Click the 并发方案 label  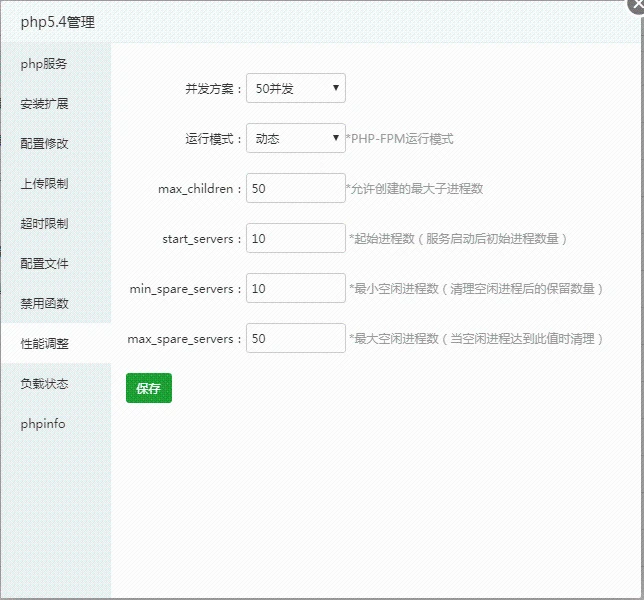[x=213, y=89]
